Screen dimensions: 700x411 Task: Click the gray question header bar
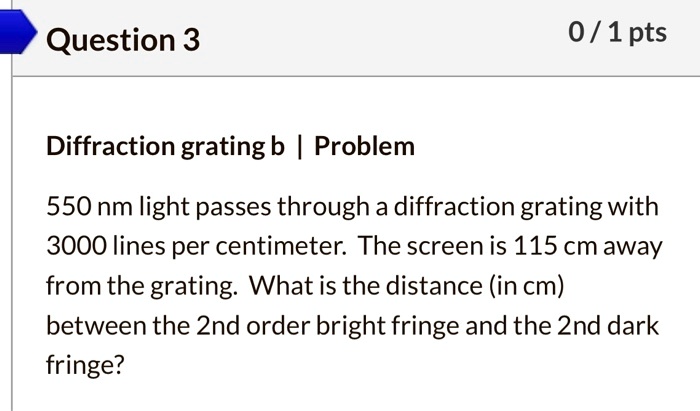click(x=356, y=38)
